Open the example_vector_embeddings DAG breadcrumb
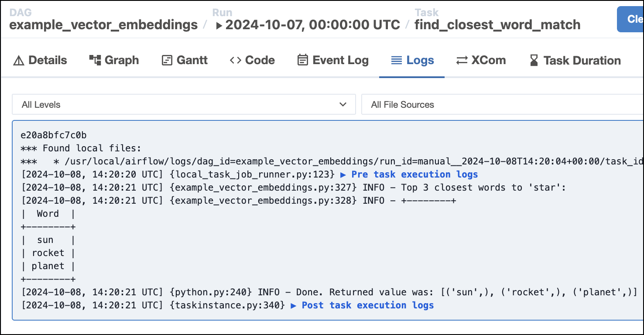 tap(103, 25)
